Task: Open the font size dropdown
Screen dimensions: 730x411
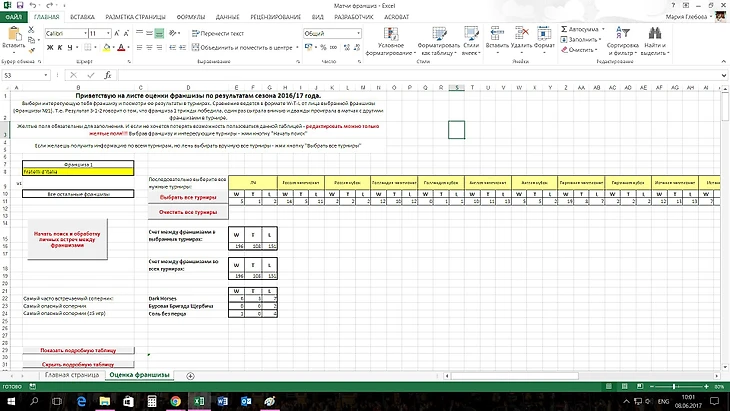Action: (x=106, y=33)
